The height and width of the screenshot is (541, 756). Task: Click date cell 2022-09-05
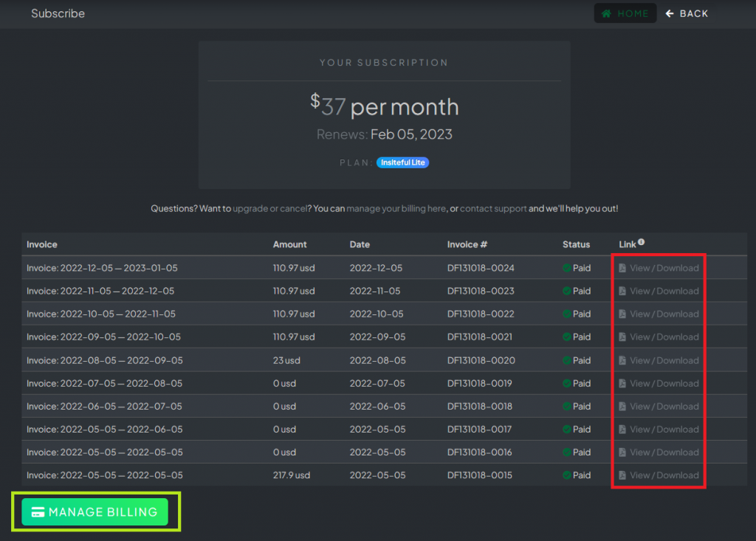377,337
